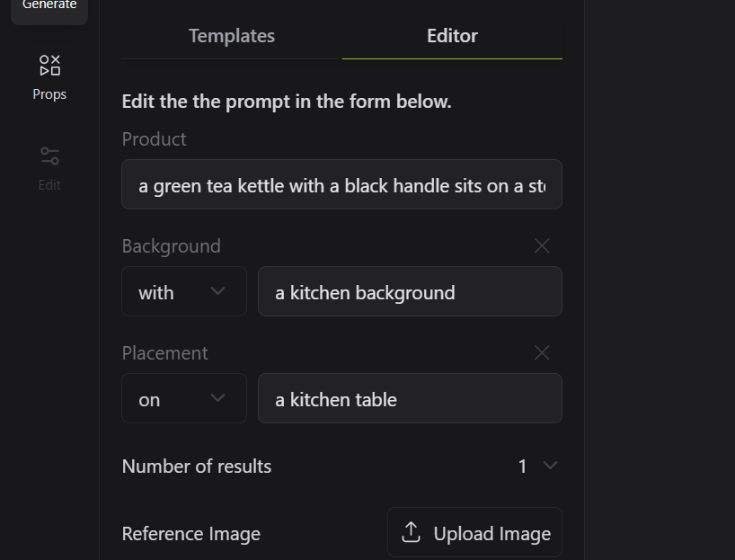The width and height of the screenshot is (735, 560).
Task: Click the 'Reference Image' label
Action: pos(191,533)
